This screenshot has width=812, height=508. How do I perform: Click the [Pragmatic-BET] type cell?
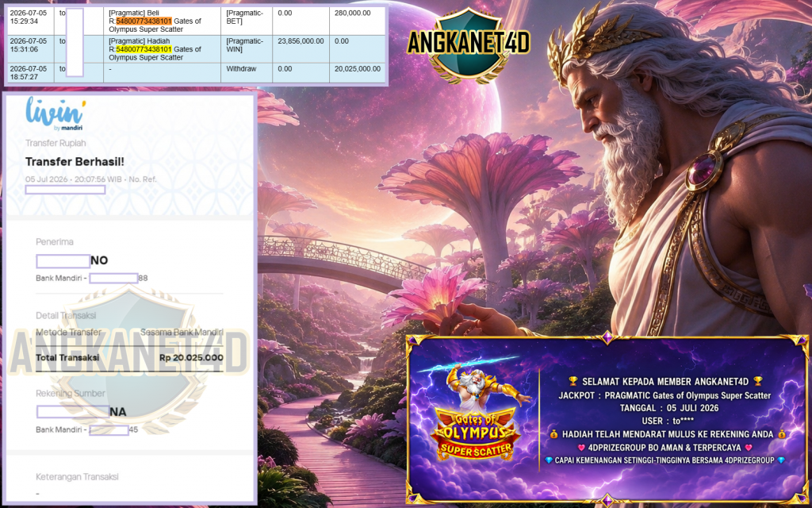coord(247,21)
